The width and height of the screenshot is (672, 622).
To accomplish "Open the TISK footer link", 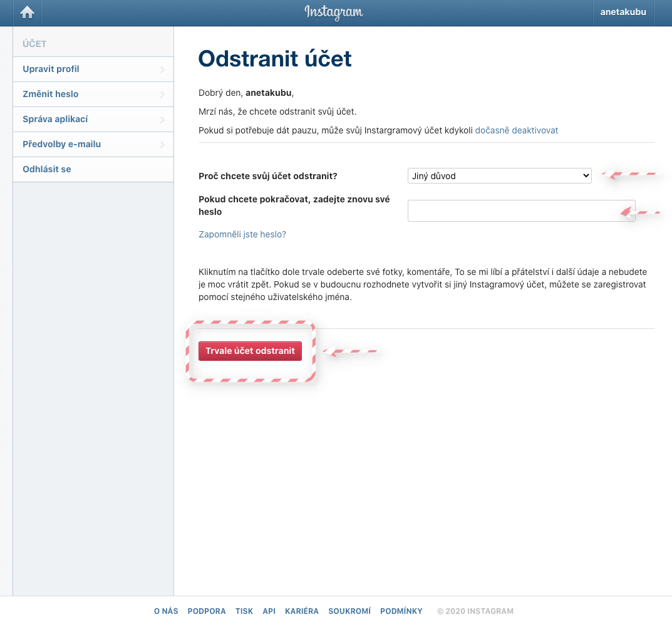I will pos(244,611).
